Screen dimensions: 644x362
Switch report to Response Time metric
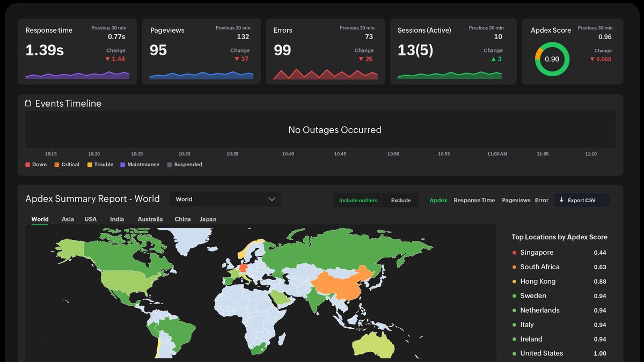(474, 201)
